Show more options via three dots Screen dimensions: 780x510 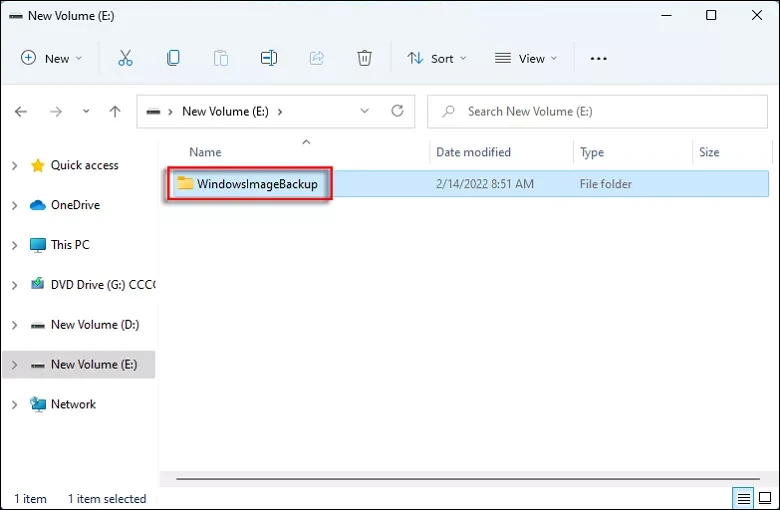tap(598, 59)
